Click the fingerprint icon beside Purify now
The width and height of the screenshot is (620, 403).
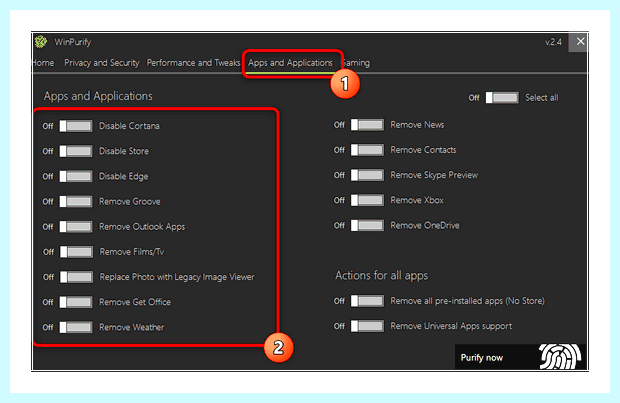tap(560, 356)
